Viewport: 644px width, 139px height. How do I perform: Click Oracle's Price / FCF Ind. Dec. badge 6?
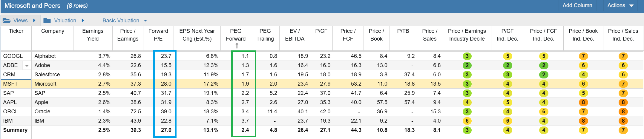pos(544,112)
